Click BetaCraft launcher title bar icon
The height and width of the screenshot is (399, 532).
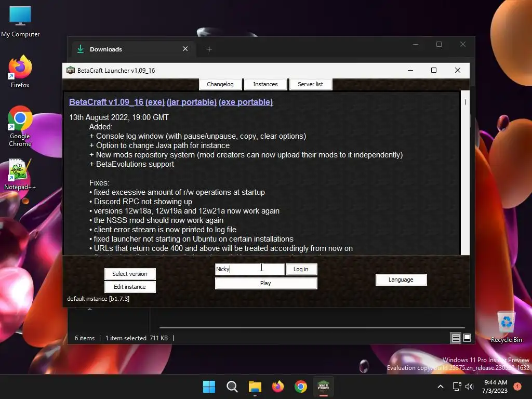71,70
